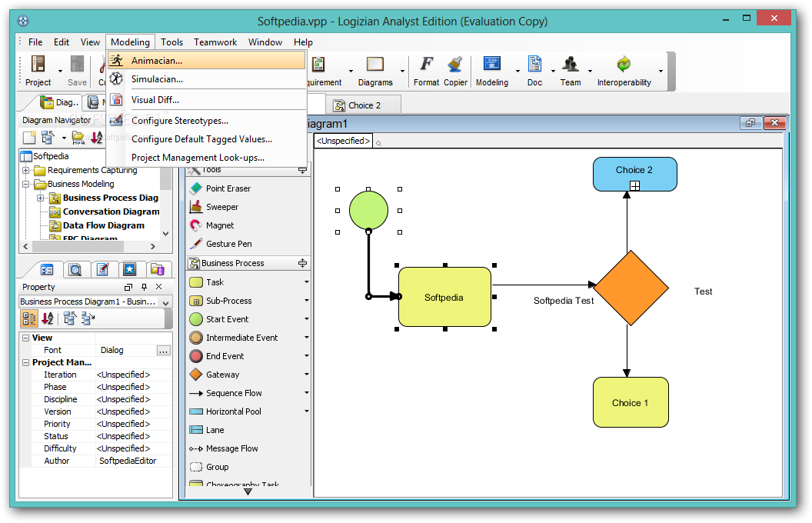This screenshot has height=523, width=812.
Task: Click the Save toolbar icon
Action: pyautogui.click(x=77, y=71)
